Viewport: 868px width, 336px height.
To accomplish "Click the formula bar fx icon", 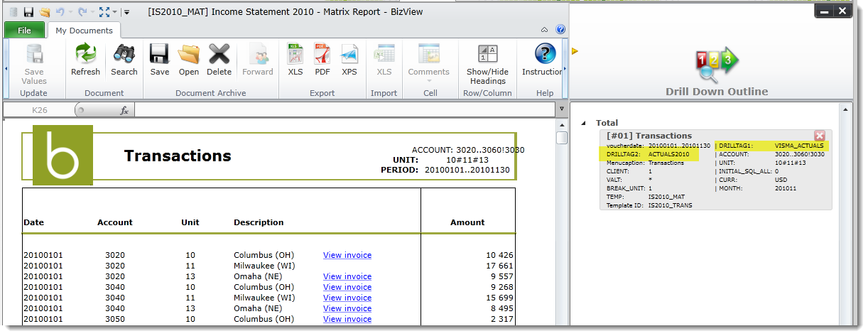I will (x=124, y=110).
